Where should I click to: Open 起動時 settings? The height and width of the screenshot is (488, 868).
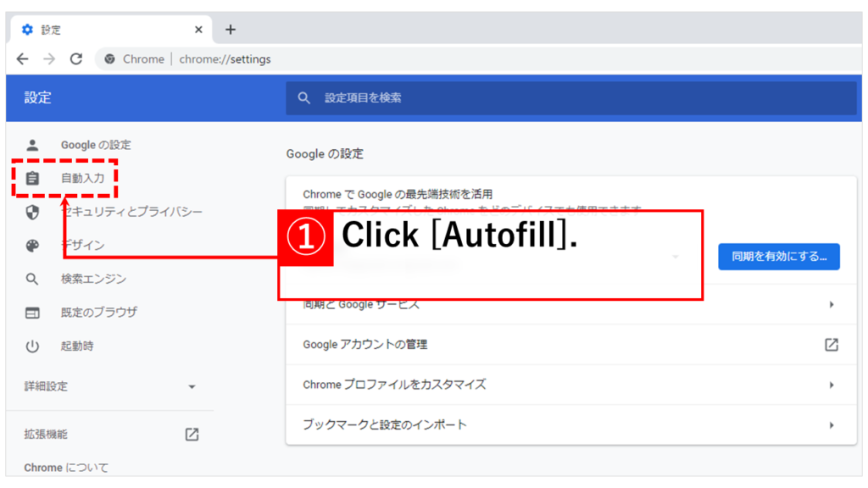[77, 347]
